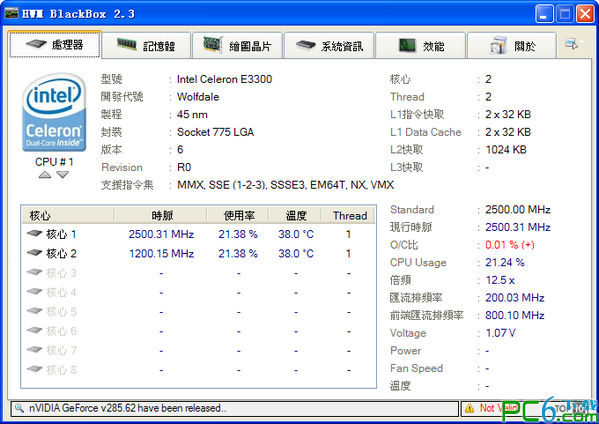Maximize the HWM BlackBox window
The height and width of the screenshot is (424, 599).
click(565, 14)
